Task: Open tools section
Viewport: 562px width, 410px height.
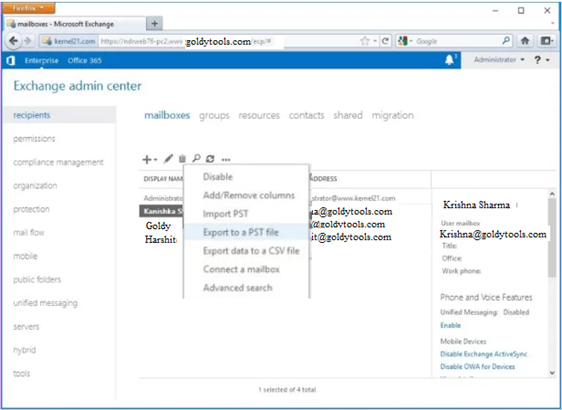Action: pos(22,373)
